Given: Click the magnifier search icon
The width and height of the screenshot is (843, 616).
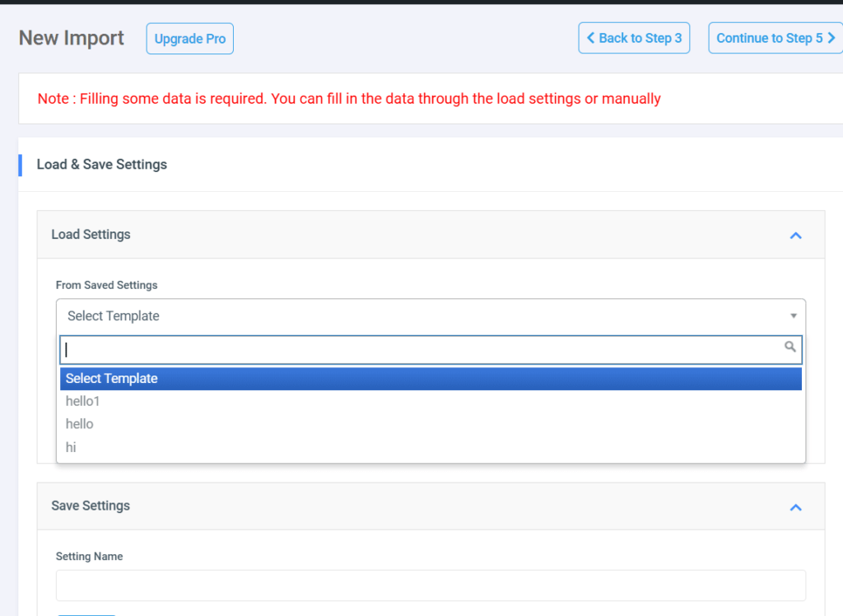Looking at the screenshot, I should pyautogui.click(x=789, y=347).
